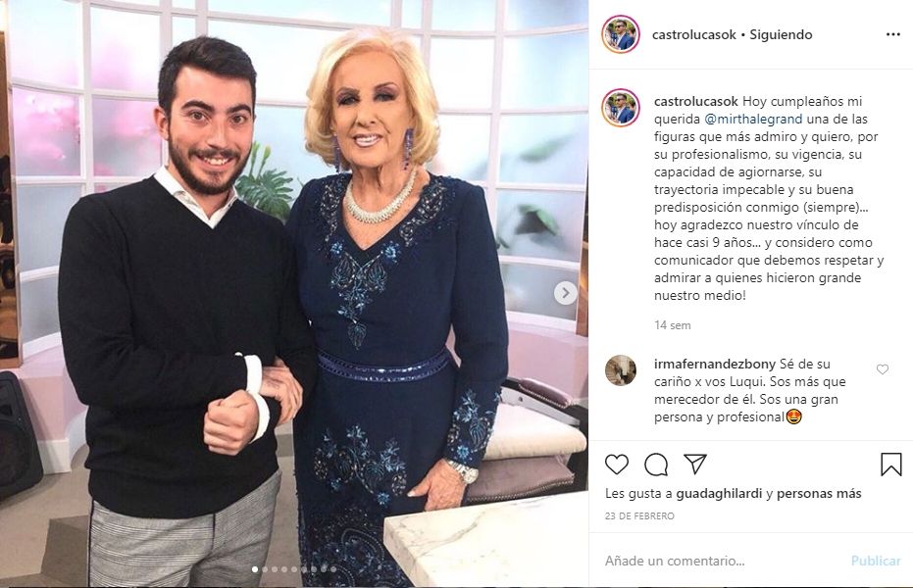Open the castrolucasok avatar beside the caption
913x588 pixels.
pyautogui.click(x=620, y=108)
